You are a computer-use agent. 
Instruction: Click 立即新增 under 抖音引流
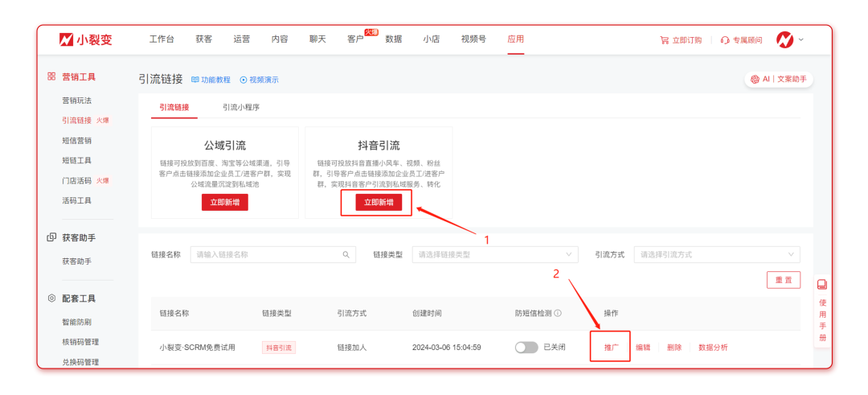(x=379, y=203)
